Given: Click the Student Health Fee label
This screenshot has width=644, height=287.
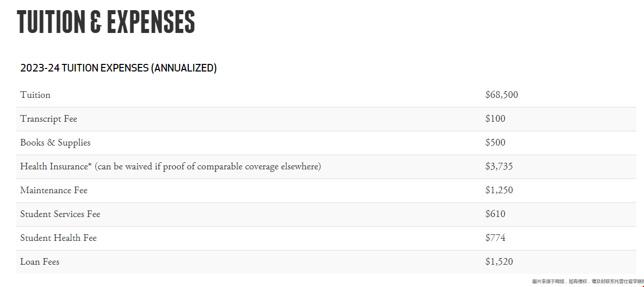Looking at the screenshot, I should tap(58, 238).
